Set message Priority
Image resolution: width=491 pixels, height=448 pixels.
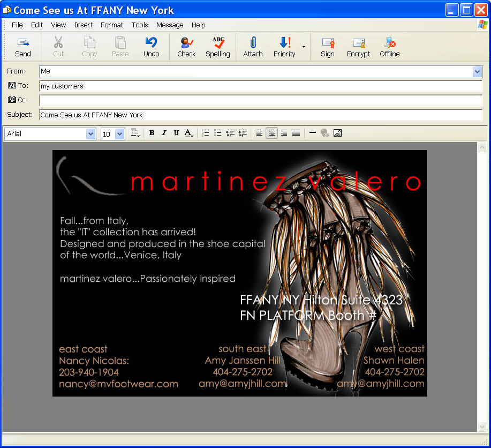[x=284, y=47]
